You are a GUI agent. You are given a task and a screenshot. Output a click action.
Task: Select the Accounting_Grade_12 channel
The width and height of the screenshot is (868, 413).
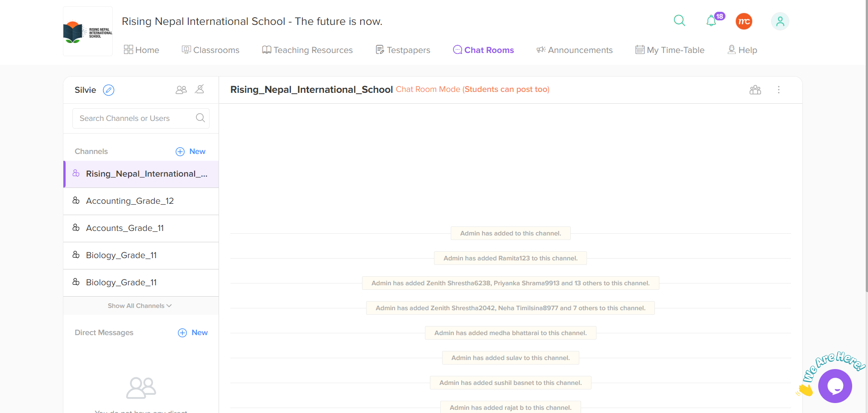tap(130, 201)
